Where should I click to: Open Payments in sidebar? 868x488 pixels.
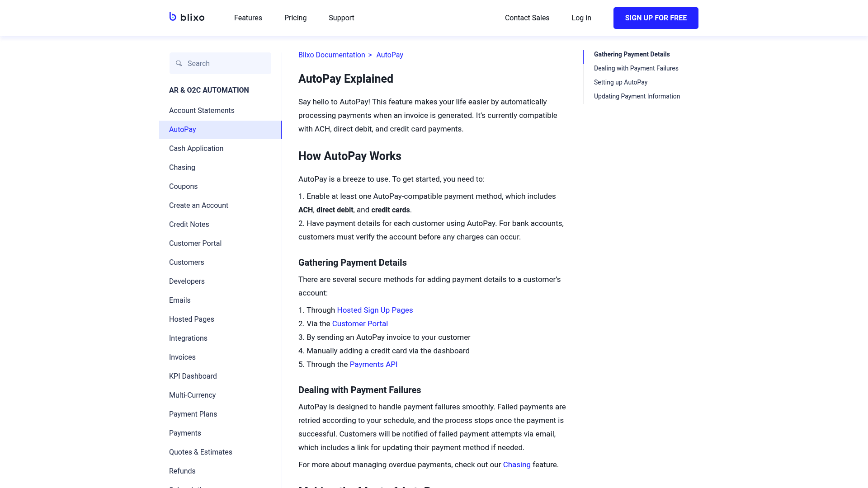pos(185,433)
